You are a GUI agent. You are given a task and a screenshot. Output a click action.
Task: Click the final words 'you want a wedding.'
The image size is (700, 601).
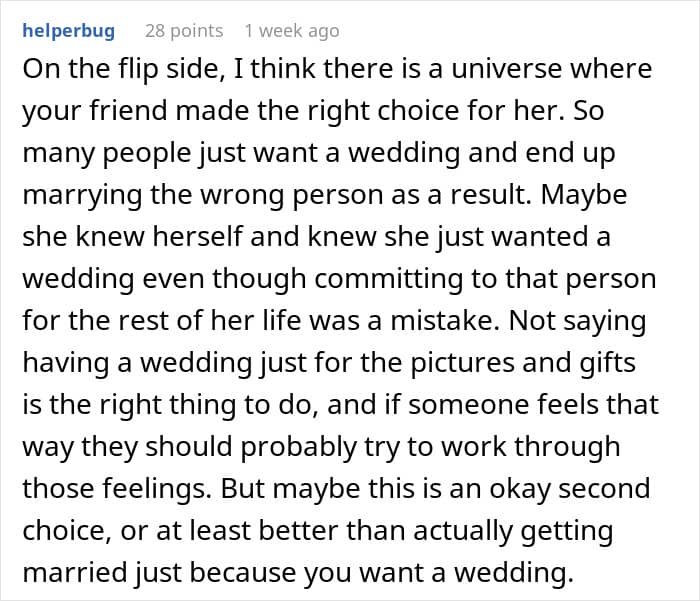(438, 573)
